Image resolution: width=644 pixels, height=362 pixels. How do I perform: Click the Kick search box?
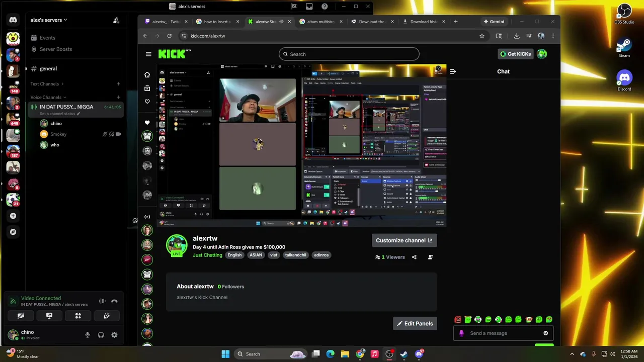point(349,54)
